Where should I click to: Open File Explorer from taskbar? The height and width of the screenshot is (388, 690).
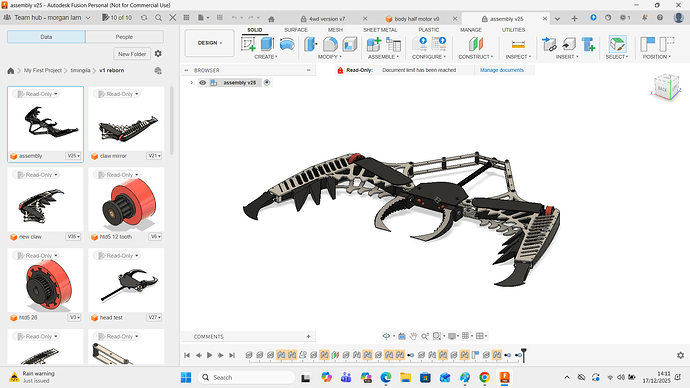[x=405, y=377]
